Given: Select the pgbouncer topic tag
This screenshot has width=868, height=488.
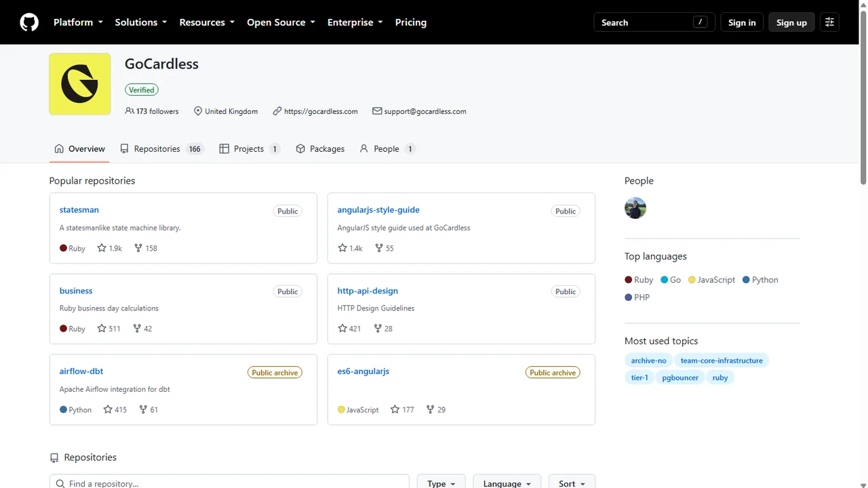Looking at the screenshot, I should click(680, 378).
